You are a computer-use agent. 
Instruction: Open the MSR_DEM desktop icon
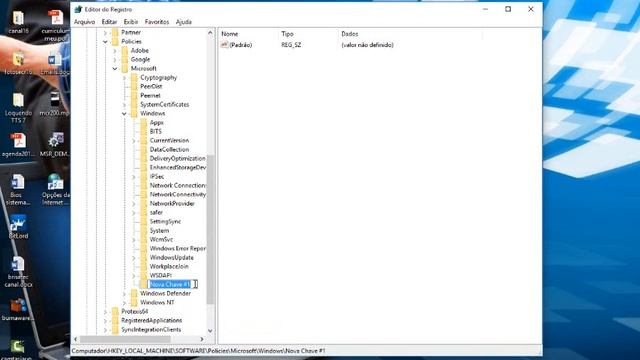pyautogui.click(x=55, y=144)
